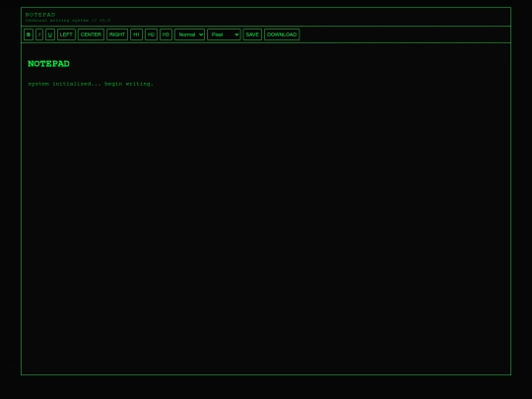Toggle underline with the U button
532x399 pixels.
point(50,34)
